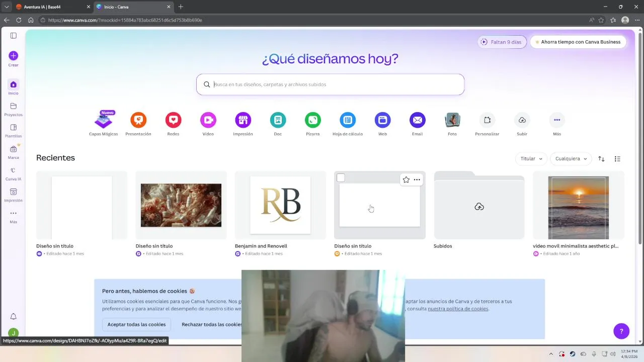Open Más design types icon in shortcut row
This screenshot has height=362, width=644.
[557, 120]
